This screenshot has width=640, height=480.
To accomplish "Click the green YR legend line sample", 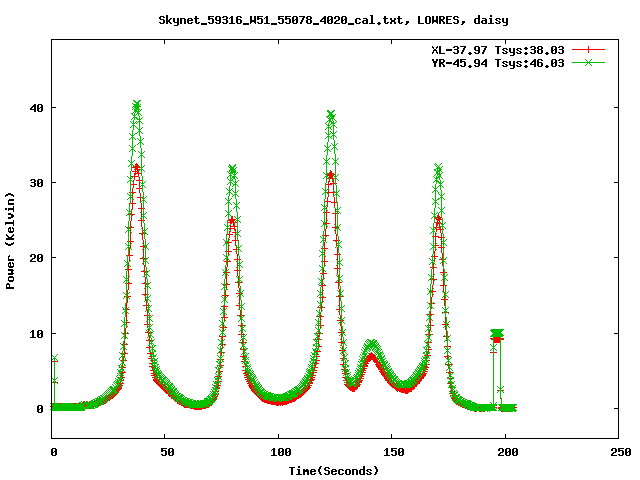I will pyautogui.click(x=588, y=63).
